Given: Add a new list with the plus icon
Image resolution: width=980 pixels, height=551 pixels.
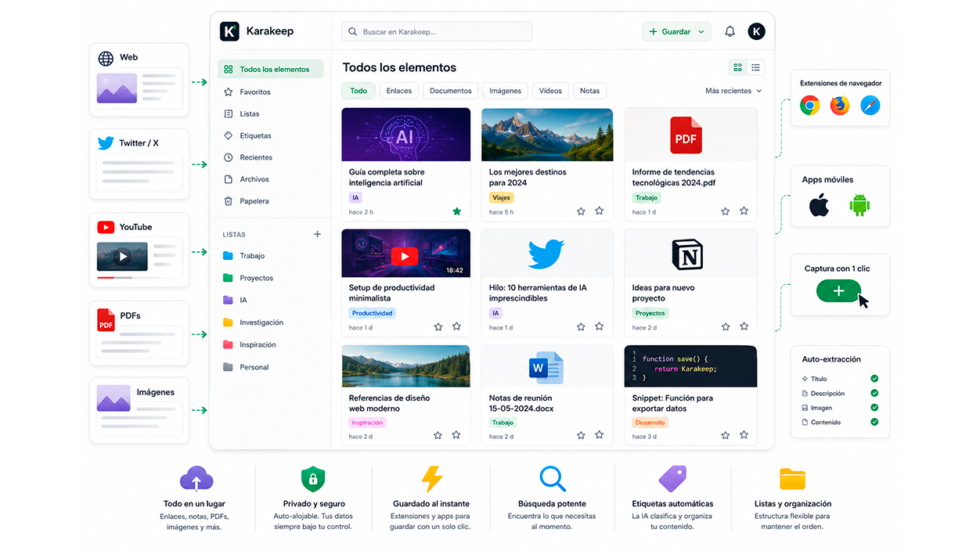Looking at the screenshot, I should coord(317,234).
